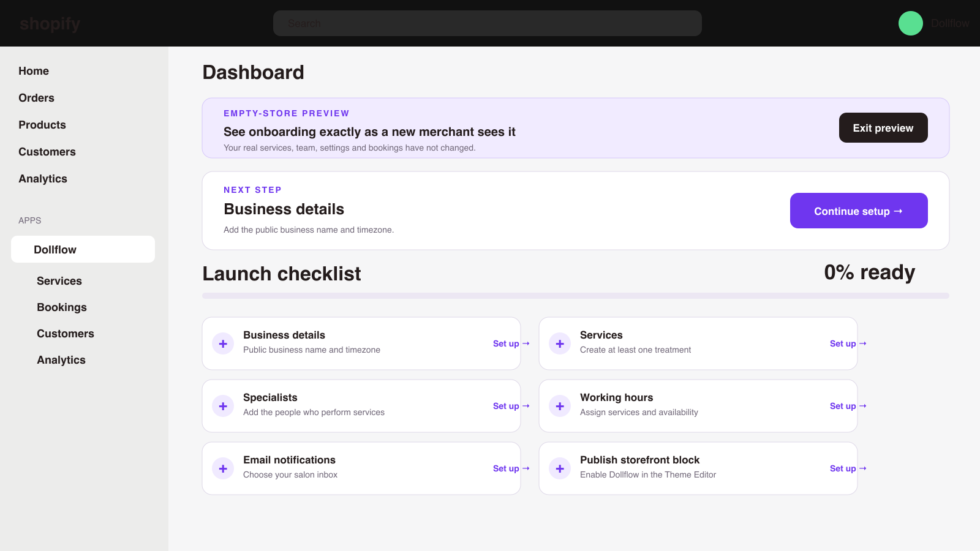Click the Dollflow account name

pyautogui.click(x=950, y=23)
